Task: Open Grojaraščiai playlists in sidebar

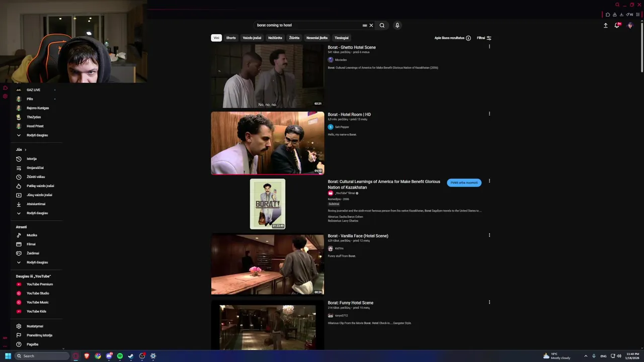Action: coord(35,168)
